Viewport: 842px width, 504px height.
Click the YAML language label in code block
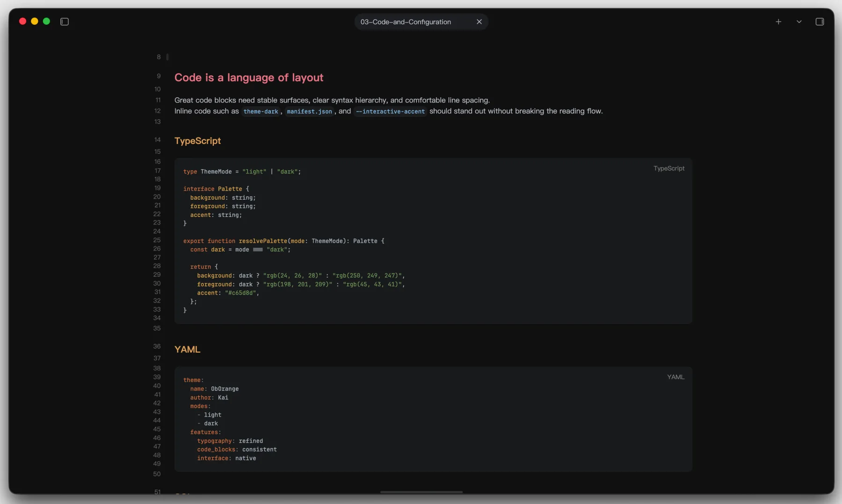[x=675, y=377]
